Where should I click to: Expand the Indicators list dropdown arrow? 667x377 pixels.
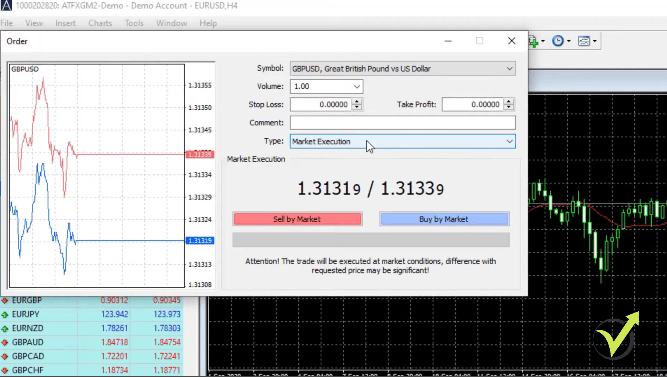(543, 41)
